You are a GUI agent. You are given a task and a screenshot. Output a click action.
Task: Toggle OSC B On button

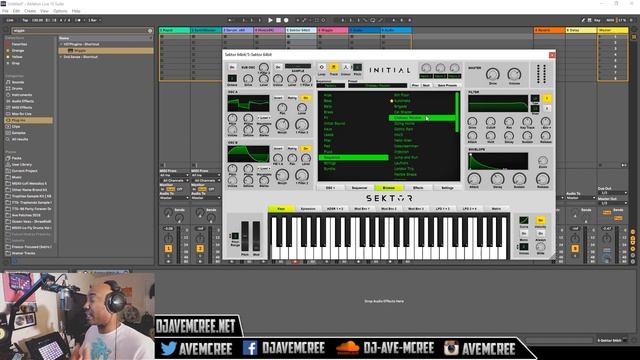[x=306, y=149]
